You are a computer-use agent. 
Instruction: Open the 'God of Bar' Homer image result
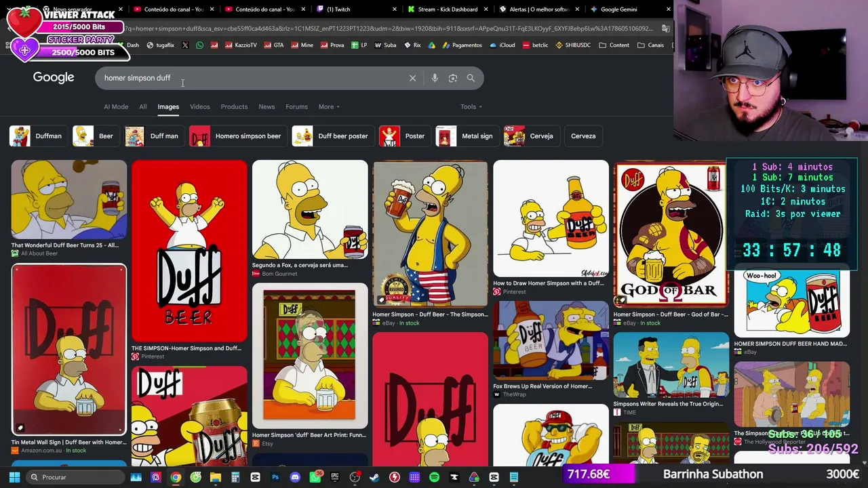(671, 234)
